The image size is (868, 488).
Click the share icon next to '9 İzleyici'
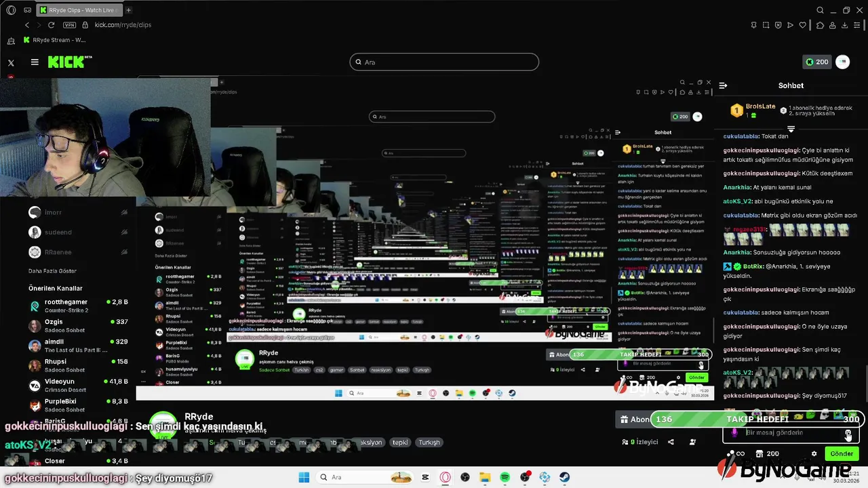(671, 442)
